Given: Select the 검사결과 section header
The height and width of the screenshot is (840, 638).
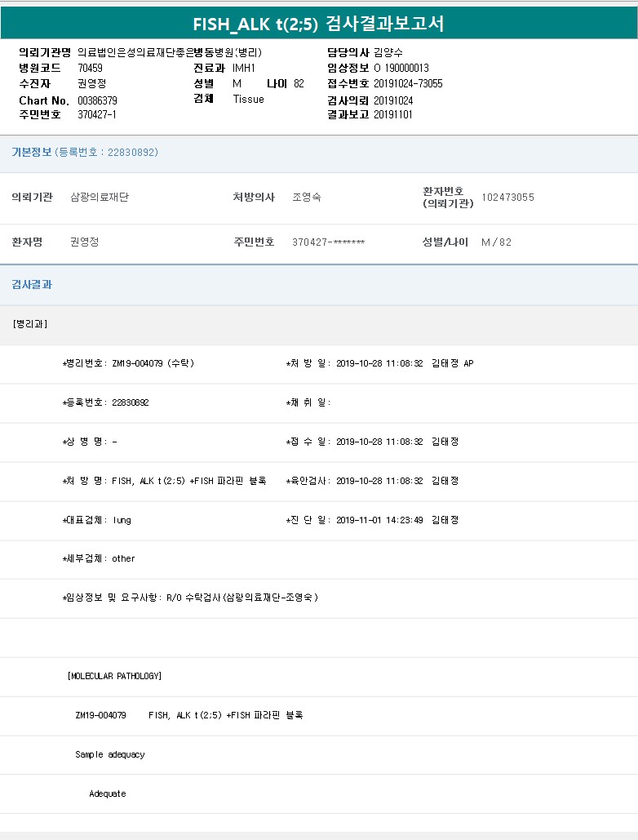Looking at the screenshot, I should click(x=32, y=285).
